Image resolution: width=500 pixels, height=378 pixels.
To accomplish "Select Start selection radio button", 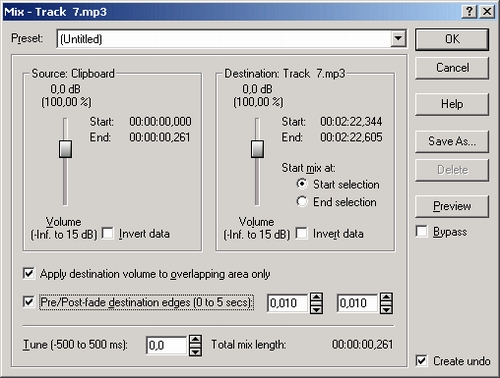I will pyautogui.click(x=302, y=184).
